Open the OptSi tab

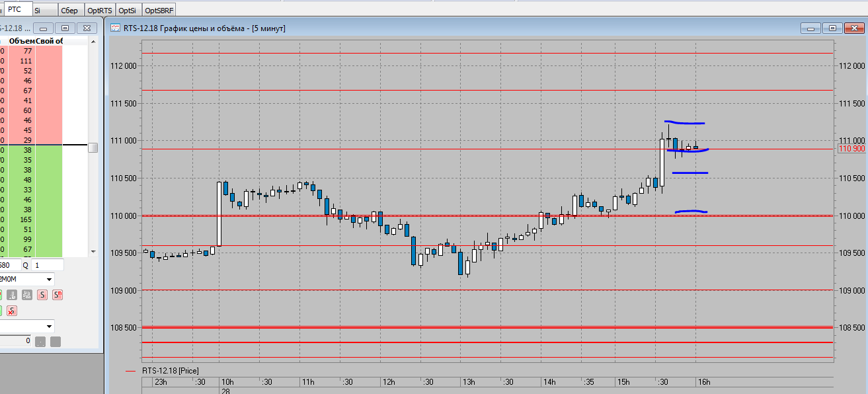(x=128, y=11)
